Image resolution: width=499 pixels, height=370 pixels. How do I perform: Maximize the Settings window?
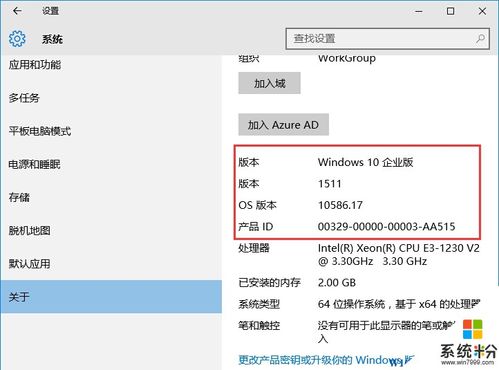coord(450,11)
